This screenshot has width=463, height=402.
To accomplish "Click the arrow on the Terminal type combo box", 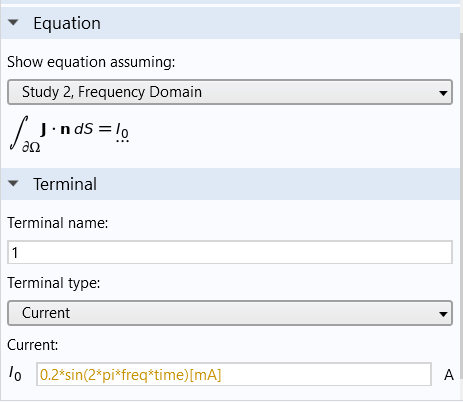I will click(x=443, y=314).
